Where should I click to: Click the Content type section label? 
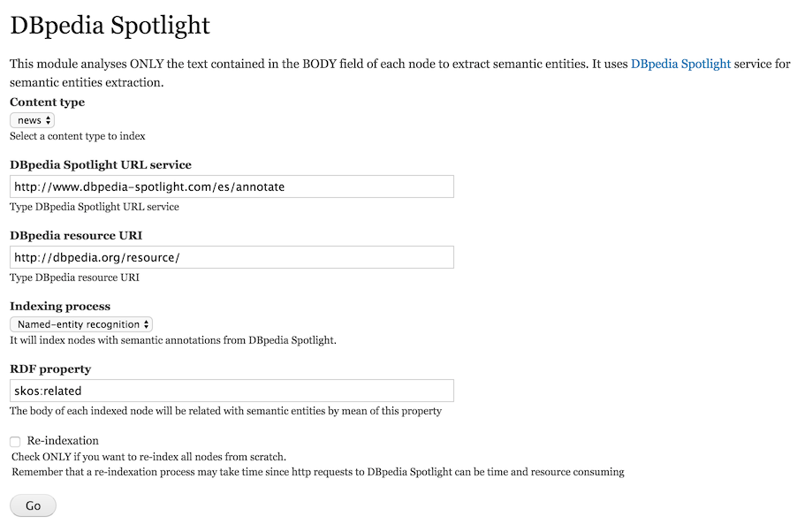pyautogui.click(x=46, y=102)
